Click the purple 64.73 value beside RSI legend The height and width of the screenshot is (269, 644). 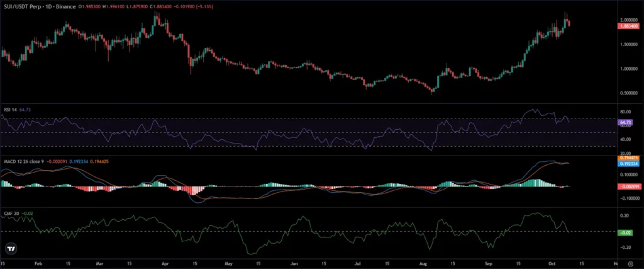25,110
